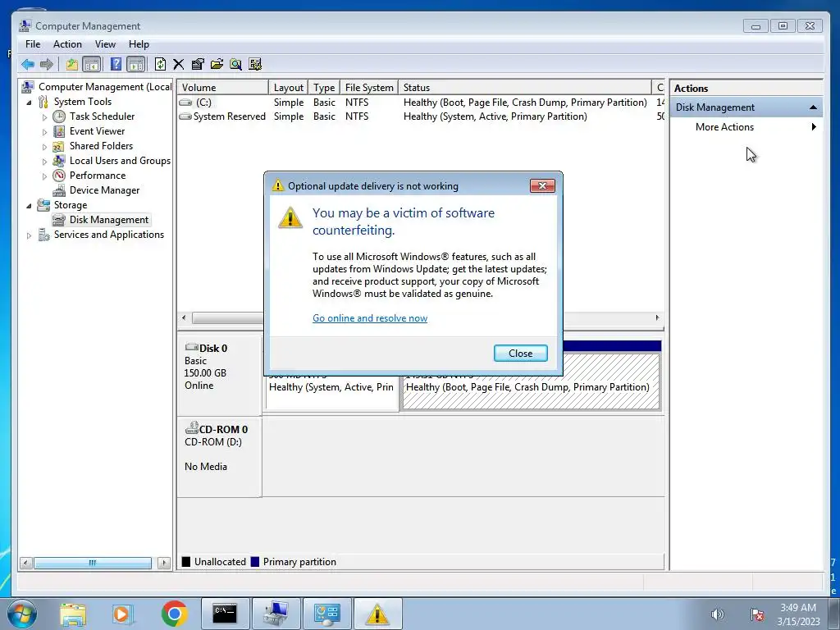Click the tree pane scroll right arrow
Viewport: 840px width, 630px height.
(x=164, y=563)
